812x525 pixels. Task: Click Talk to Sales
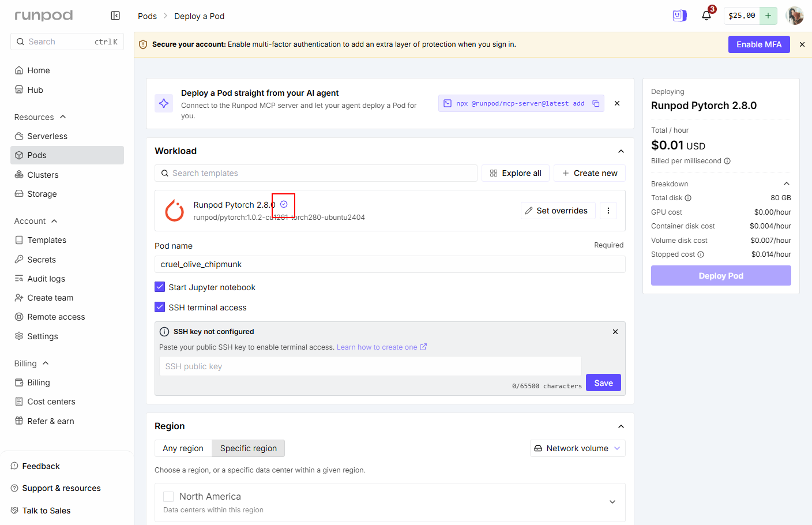(41, 511)
